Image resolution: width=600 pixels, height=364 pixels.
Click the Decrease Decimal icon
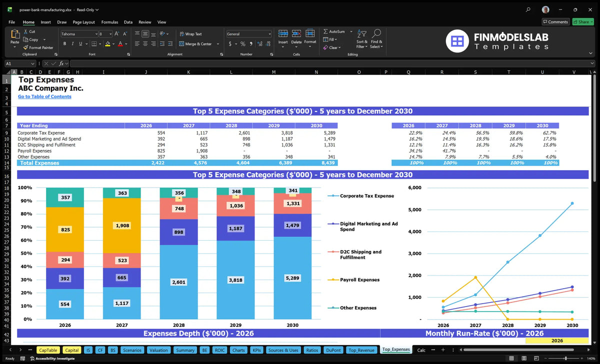coord(267,44)
